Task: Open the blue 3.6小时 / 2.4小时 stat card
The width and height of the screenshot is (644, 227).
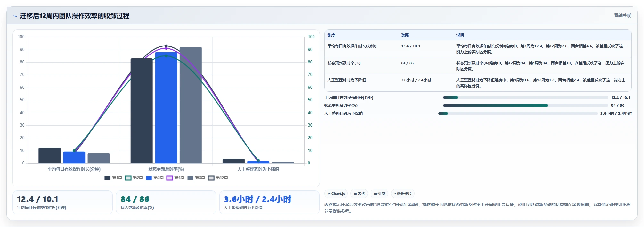Action: click(x=269, y=202)
